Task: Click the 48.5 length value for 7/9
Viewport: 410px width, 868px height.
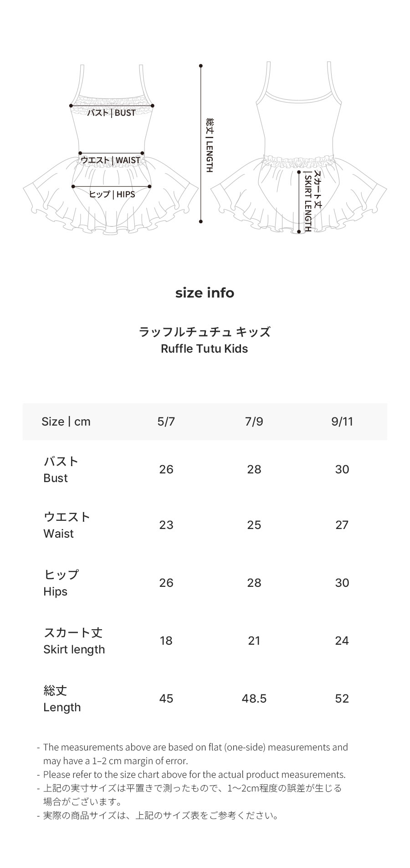Action: pos(254,699)
